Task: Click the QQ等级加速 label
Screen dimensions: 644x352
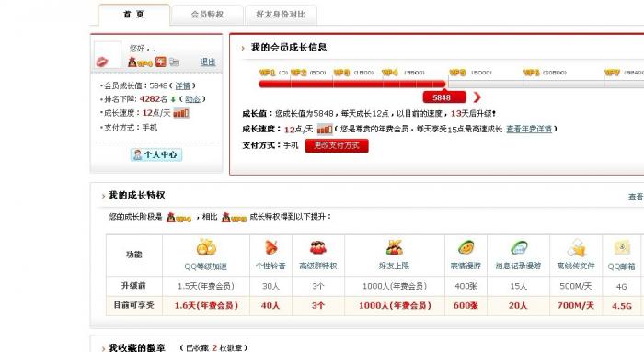Action: click(x=206, y=267)
